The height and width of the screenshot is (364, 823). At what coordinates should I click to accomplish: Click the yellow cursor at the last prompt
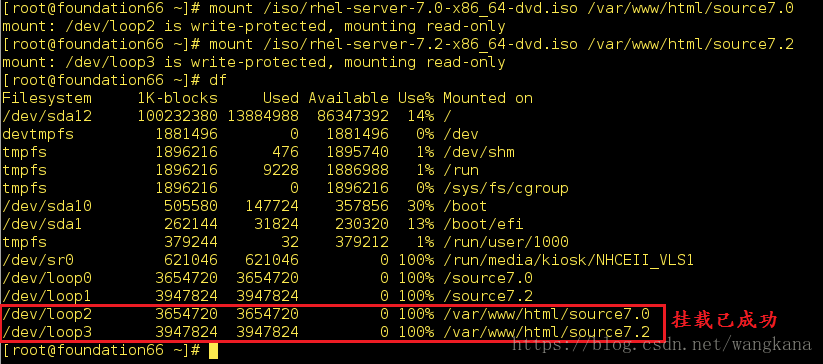point(213,351)
